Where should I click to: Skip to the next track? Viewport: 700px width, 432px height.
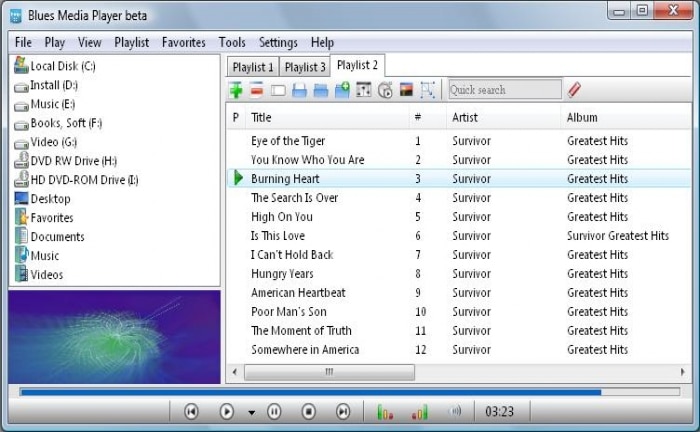[x=343, y=411]
